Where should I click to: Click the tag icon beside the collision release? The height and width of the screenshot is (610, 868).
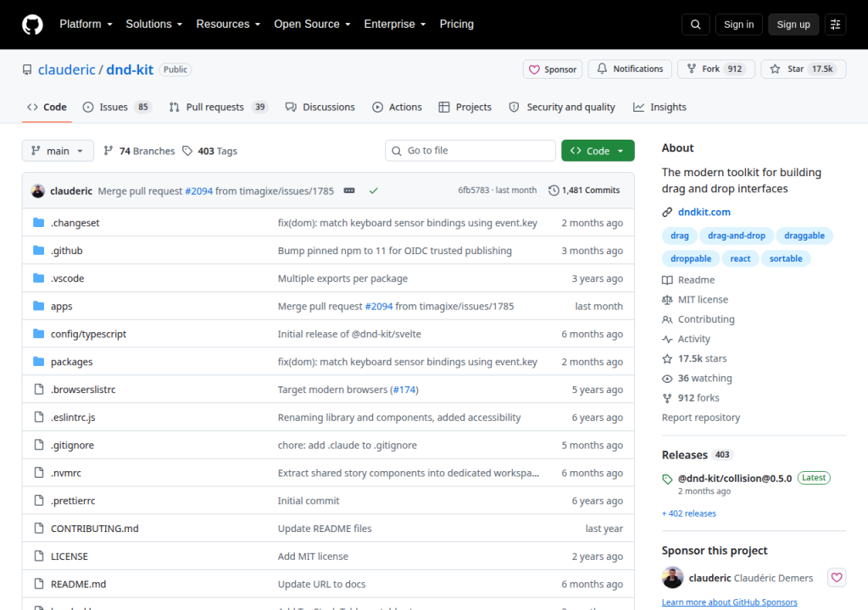pos(667,479)
